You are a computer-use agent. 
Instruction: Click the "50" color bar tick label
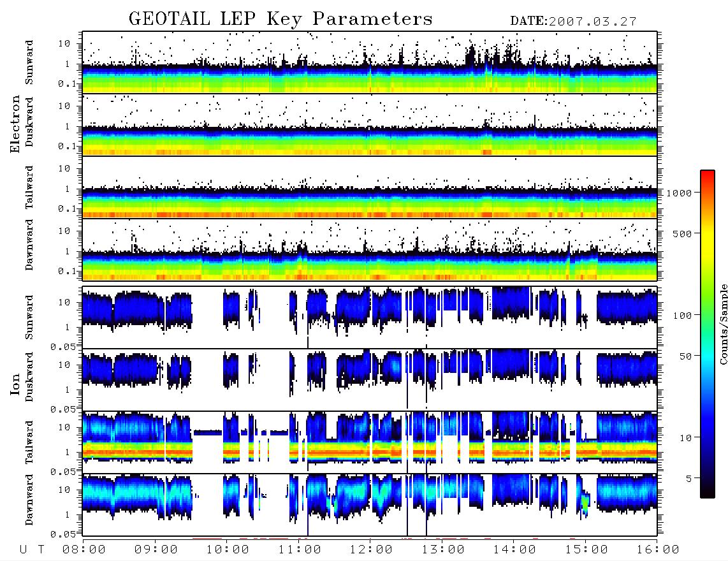[x=685, y=356]
